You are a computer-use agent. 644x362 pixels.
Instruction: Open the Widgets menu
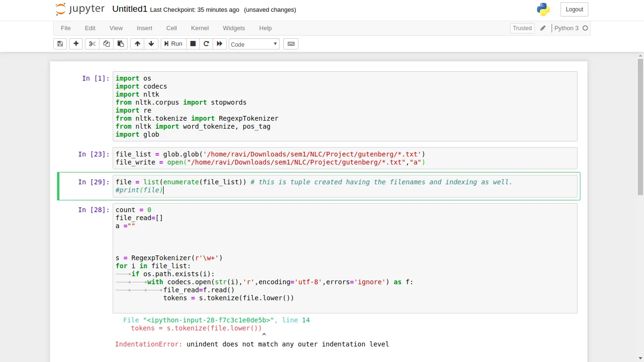coord(233,28)
